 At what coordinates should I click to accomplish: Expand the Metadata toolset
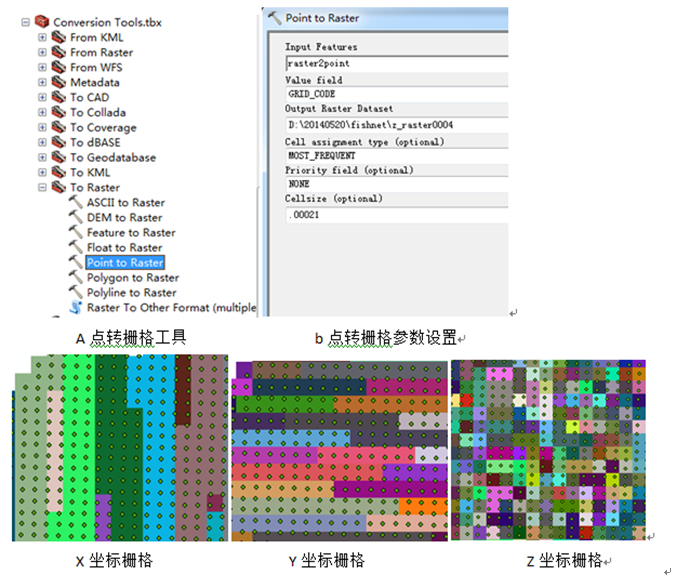(x=42, y=82)
